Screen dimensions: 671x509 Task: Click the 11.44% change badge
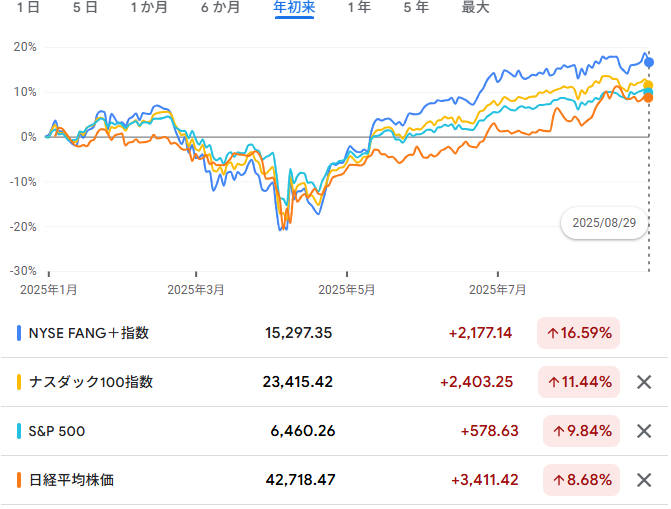(x=579, y=382)
